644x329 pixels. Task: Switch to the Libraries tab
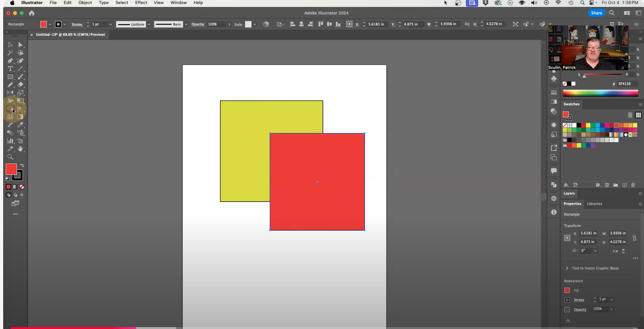pos(594,204)
